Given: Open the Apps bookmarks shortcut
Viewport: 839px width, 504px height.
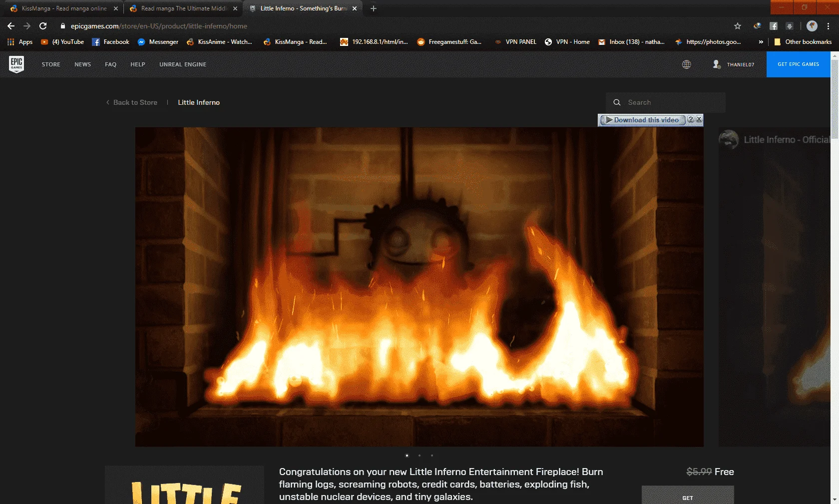Looking at the screenshot, I should (20, 42).
